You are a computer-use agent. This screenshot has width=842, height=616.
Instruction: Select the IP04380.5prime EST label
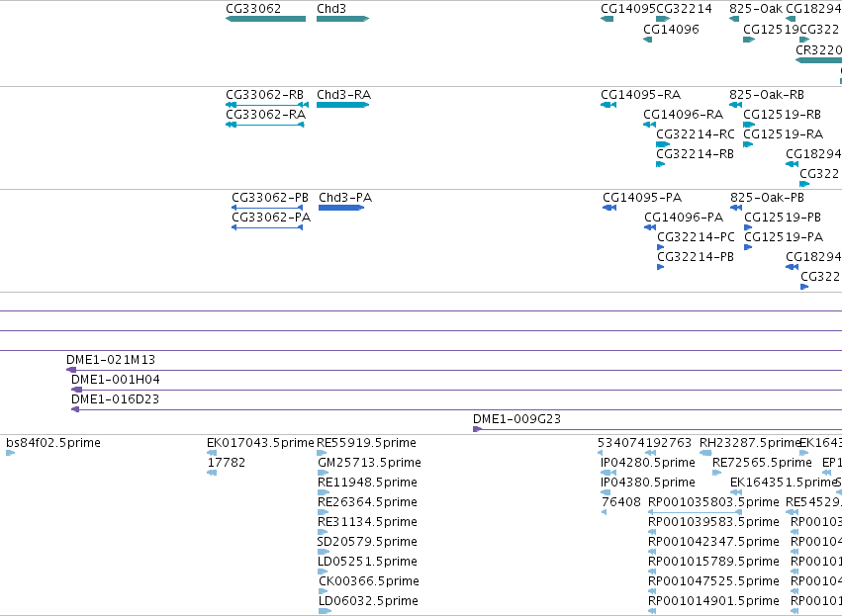(x=648, y=483)
